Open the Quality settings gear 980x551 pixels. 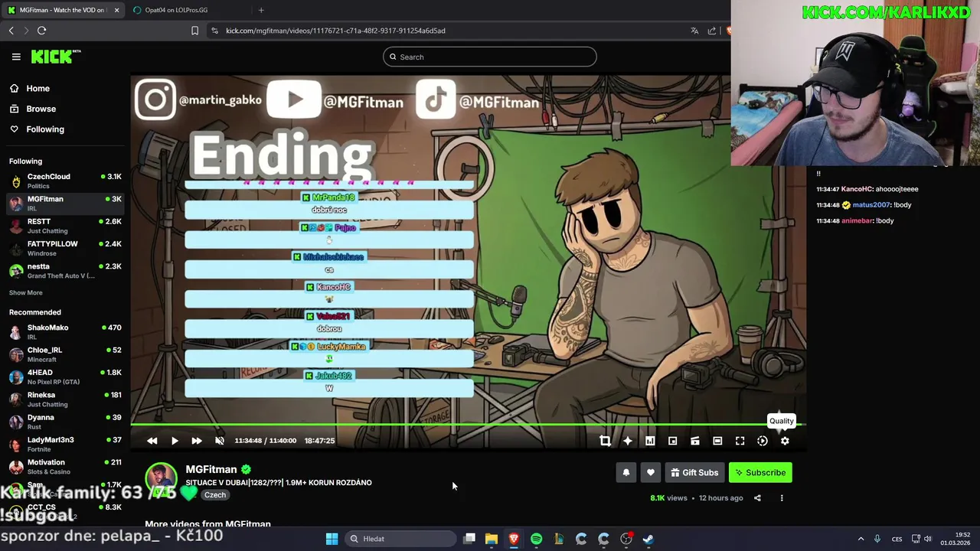tap(785, 441)
